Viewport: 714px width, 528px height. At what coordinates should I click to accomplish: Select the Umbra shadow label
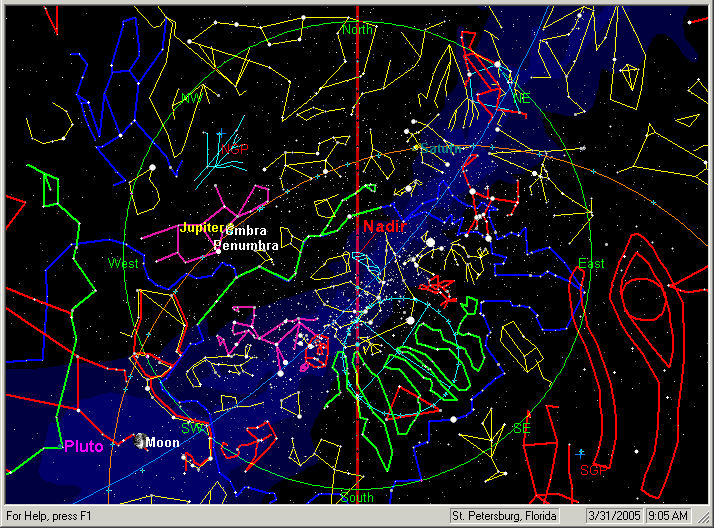[x=246, y=231]
